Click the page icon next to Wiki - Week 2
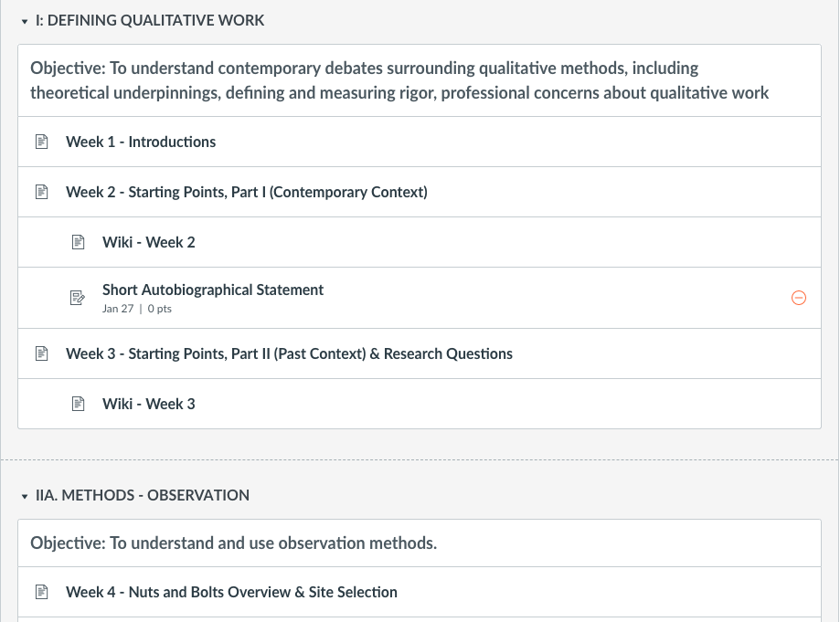The height and width of the screenshot is (622, 840). click(x=78, y=242)
